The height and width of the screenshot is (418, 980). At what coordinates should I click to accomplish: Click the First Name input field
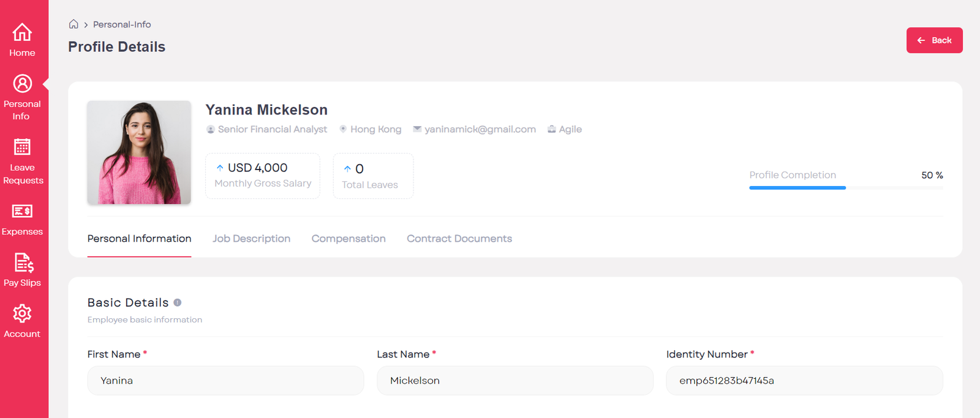225,381
